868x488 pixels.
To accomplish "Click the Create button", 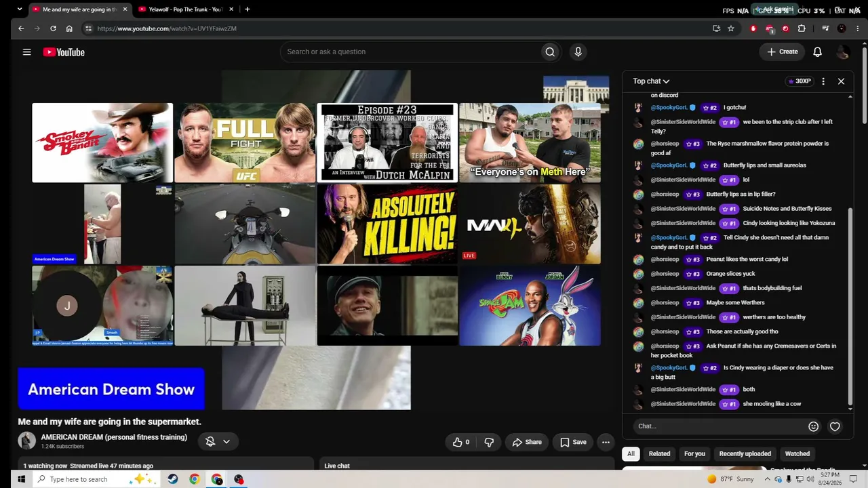I will pyautogui.click(x=783, y=52).
